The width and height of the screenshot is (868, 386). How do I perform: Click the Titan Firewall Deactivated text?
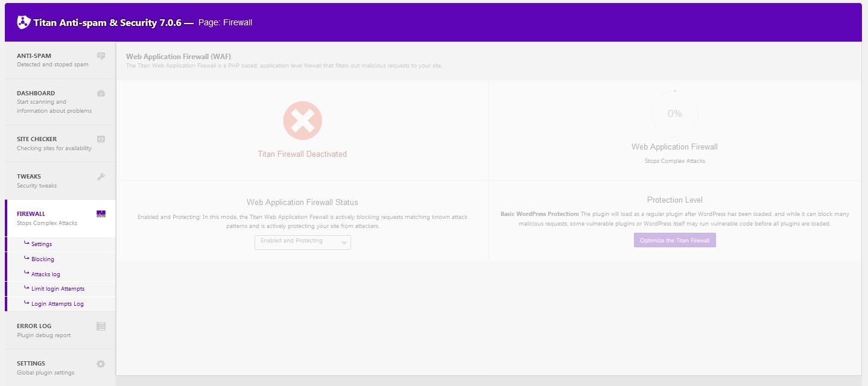pyautogui.click(x=302, y=154)
